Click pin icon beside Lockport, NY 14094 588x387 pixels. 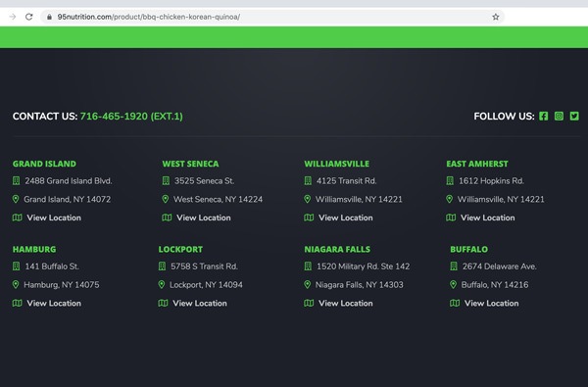coord(162,285)
